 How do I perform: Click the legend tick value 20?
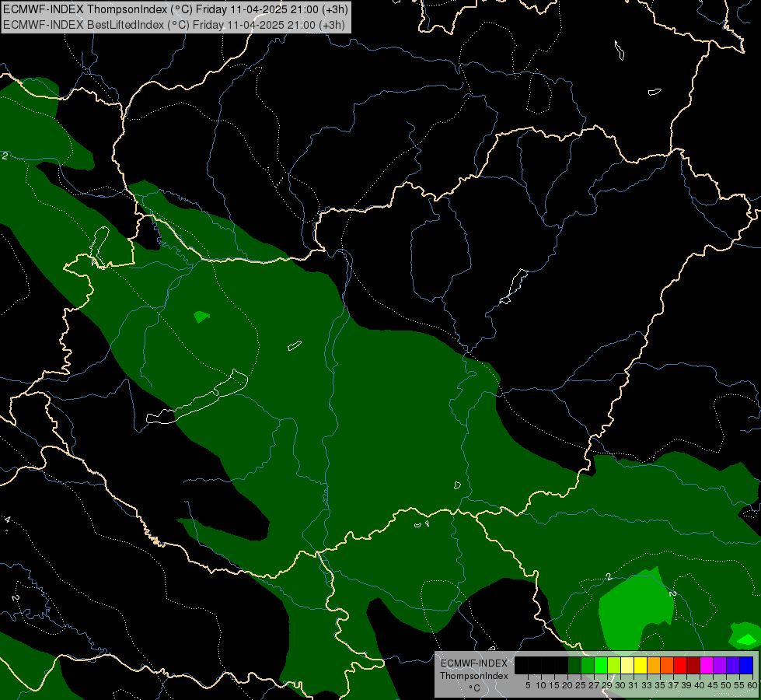coord(567,685)
